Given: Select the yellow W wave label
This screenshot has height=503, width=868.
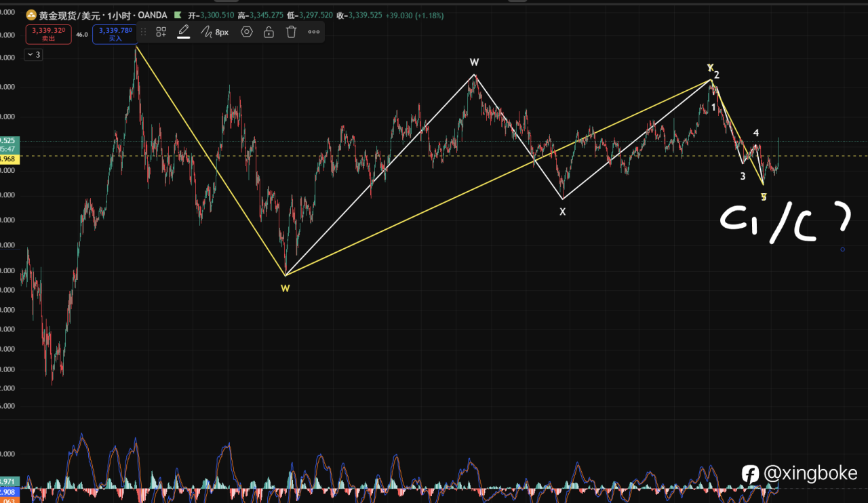Looking at the screenshot, I should coord(285,288).
